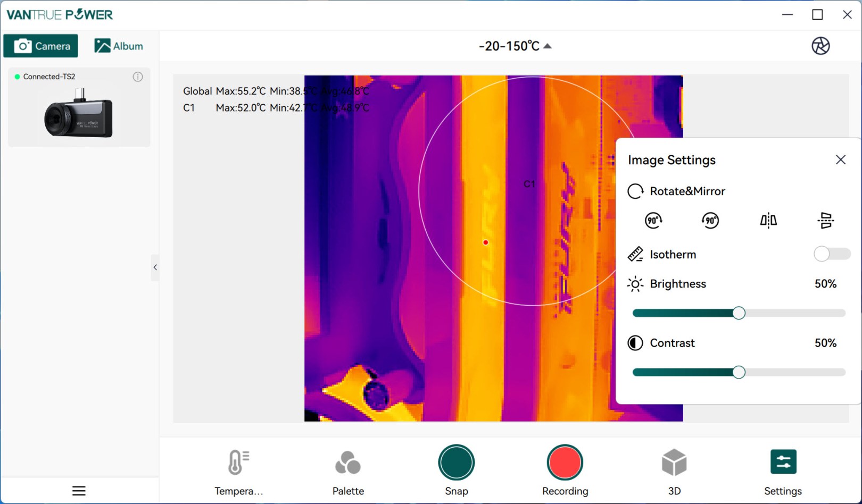
Task: Expand the -20-150°C temperature range selector
Action: point(515,46)
